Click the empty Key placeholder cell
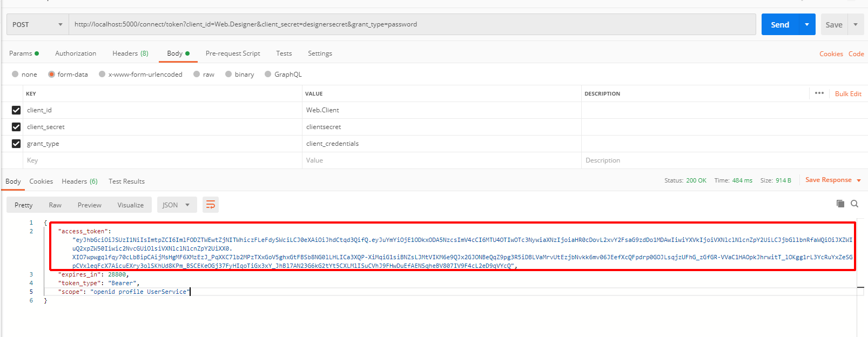868x337 pixels. point(162,160)
